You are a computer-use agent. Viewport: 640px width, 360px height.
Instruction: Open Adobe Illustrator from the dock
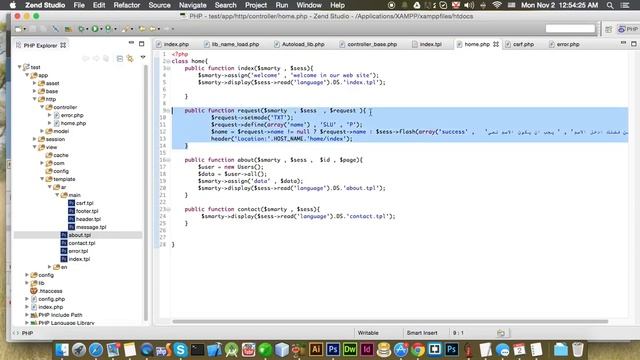click(316, 350)
